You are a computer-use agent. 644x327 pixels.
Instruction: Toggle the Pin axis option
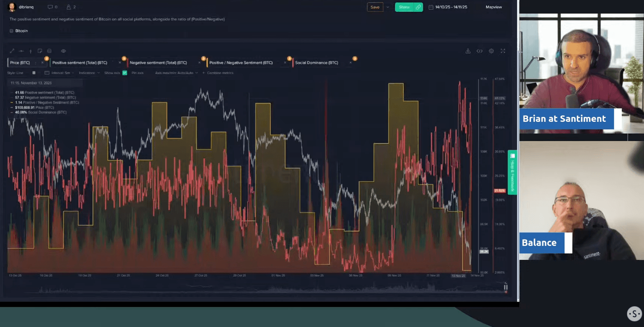(137, 73)
